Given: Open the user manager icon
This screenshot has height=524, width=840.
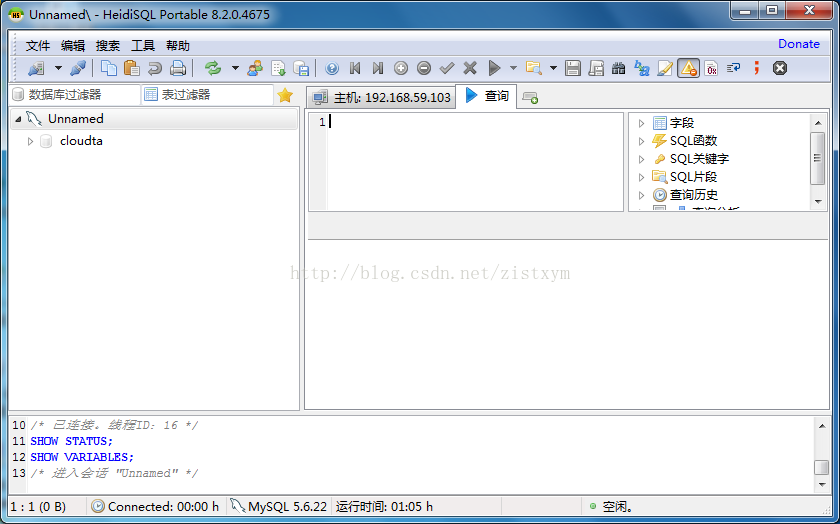Looking at the screenshot, I should 255,68.
